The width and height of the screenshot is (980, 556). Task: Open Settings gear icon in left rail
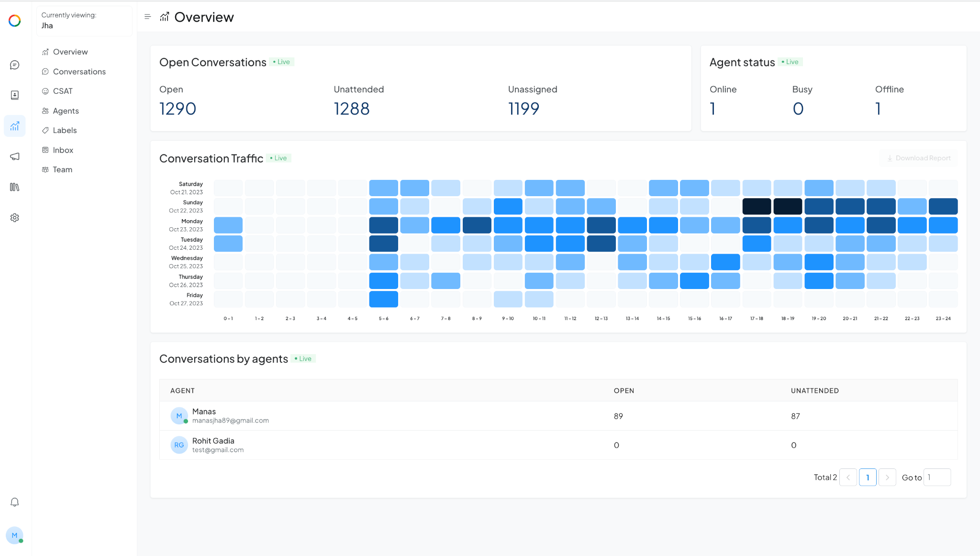click(x=15, y=218)
